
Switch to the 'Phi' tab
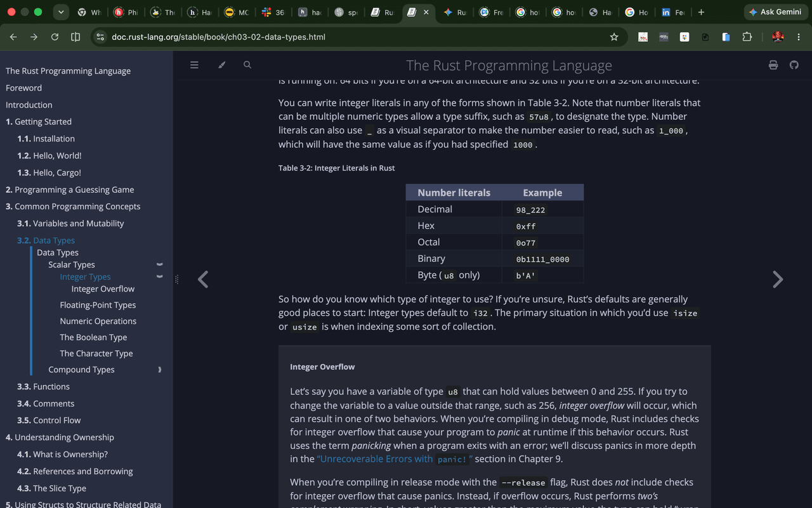(126, 12)
